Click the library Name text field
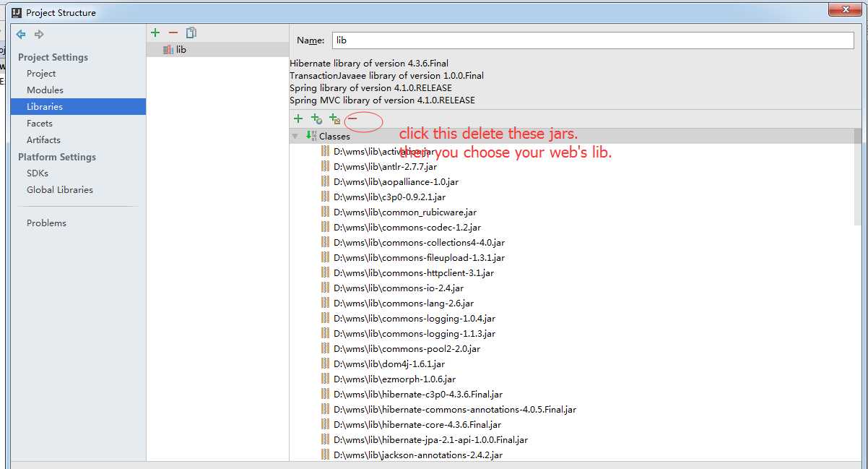The image size is (868, 469). tap(593, 40)
